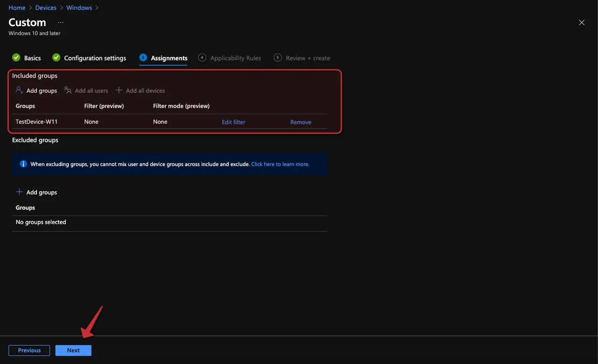Click the Excluded groups heading
598x364 pixels.
(35, 140)
